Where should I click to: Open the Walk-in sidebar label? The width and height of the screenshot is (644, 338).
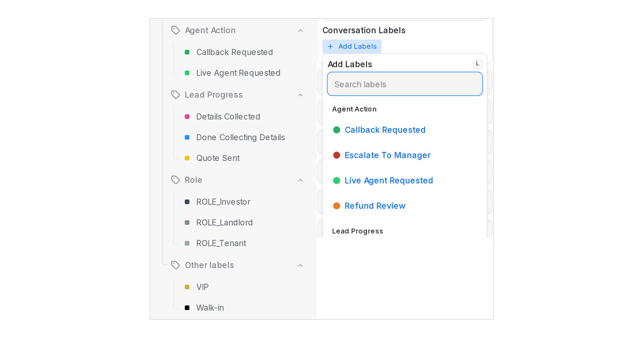210,308
